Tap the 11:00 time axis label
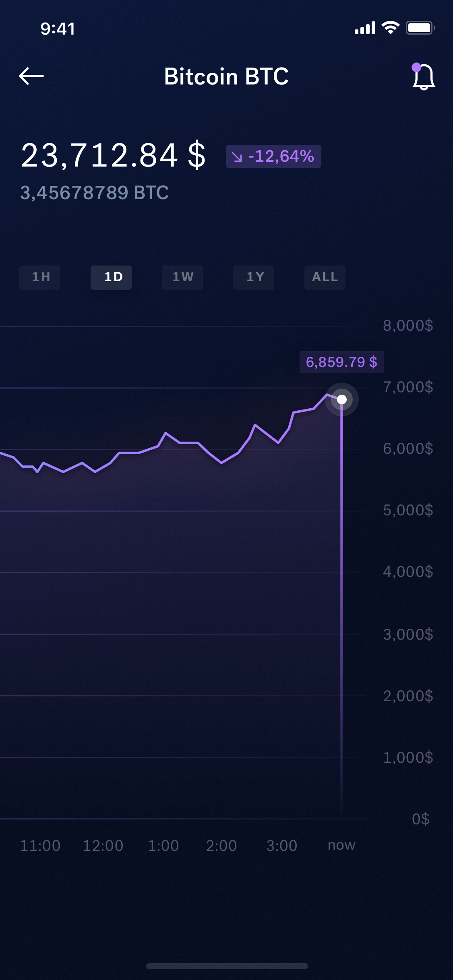 tap(40, 846)
